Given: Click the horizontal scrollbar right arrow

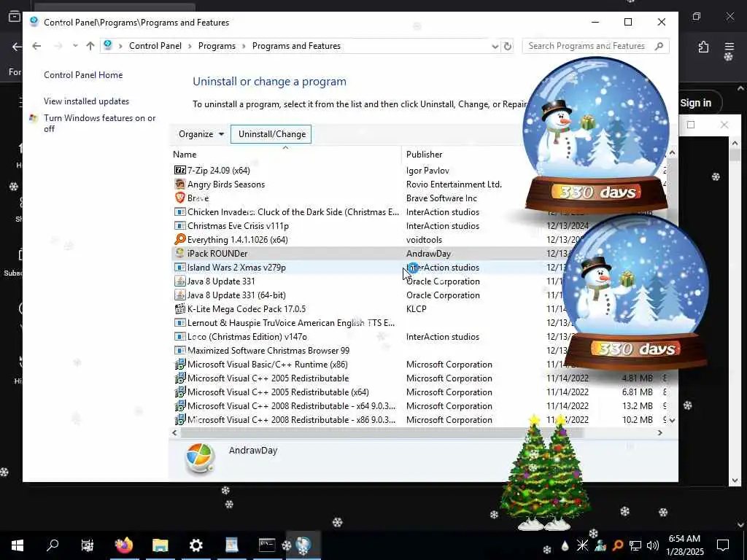Looking at the screenshot, I should (x=659, y=433).
